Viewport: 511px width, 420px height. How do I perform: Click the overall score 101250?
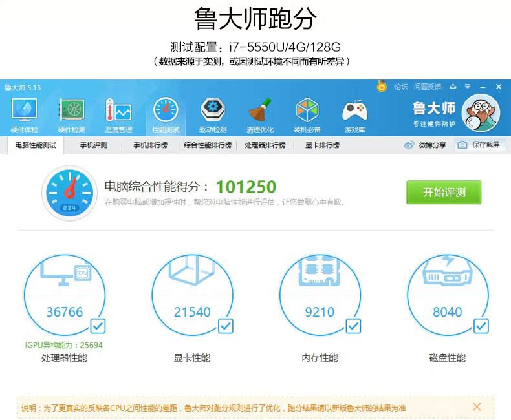246,187
